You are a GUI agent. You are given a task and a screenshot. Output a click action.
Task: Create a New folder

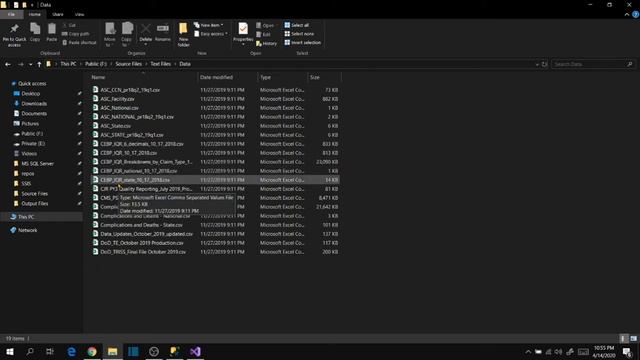[183, 35]
